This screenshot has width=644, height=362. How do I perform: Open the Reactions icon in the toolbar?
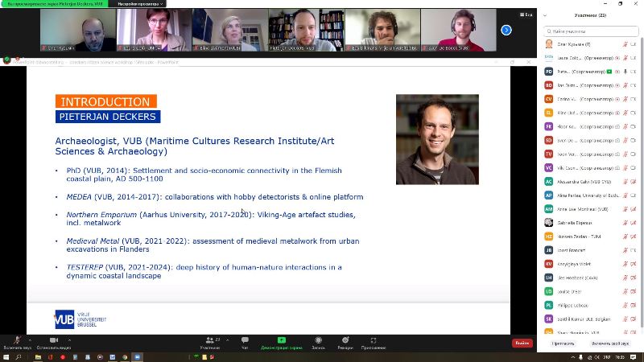[345, 342]
